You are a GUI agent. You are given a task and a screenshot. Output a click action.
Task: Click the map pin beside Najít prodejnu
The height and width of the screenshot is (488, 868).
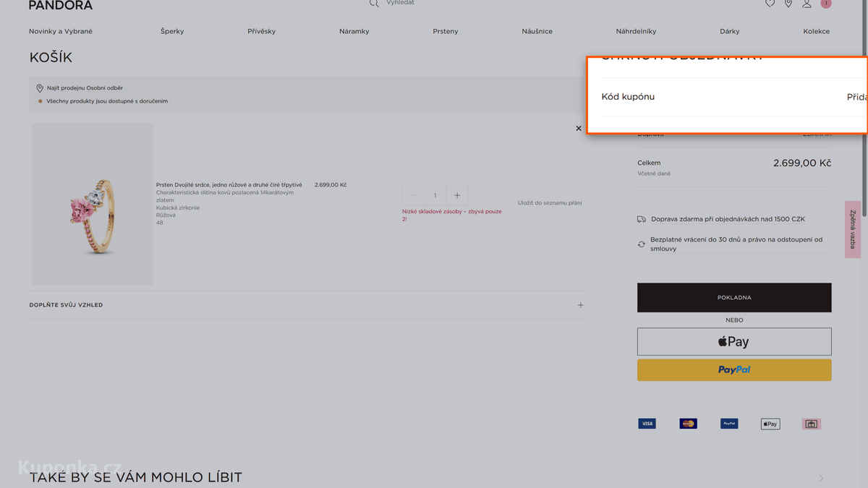[x=40, y=88]
